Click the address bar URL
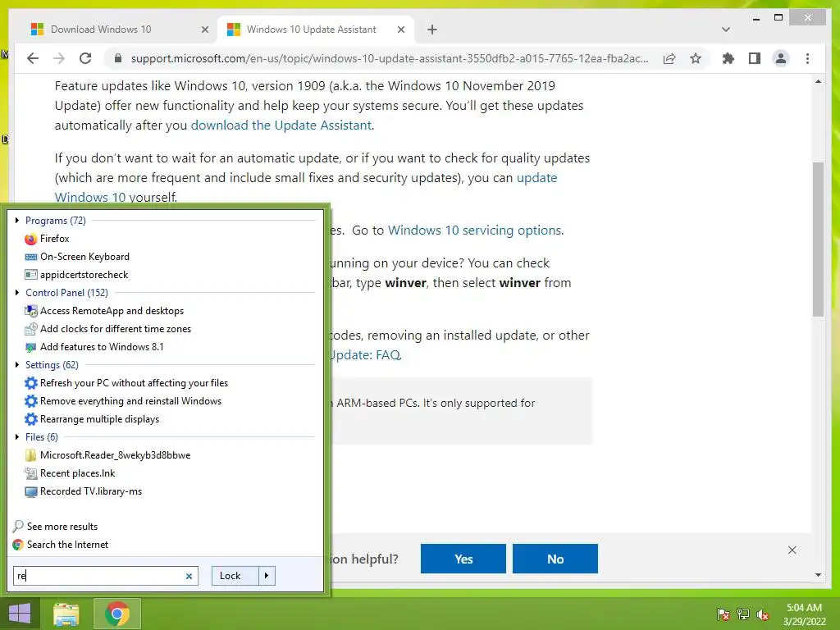 pyautogui.click(x=390, y=58)
